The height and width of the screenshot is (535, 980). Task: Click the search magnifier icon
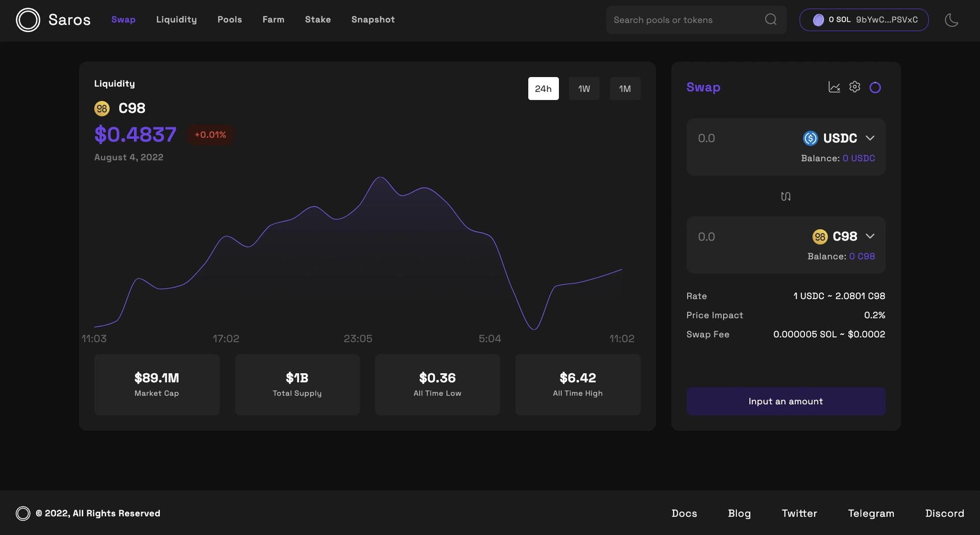(771, 19)
